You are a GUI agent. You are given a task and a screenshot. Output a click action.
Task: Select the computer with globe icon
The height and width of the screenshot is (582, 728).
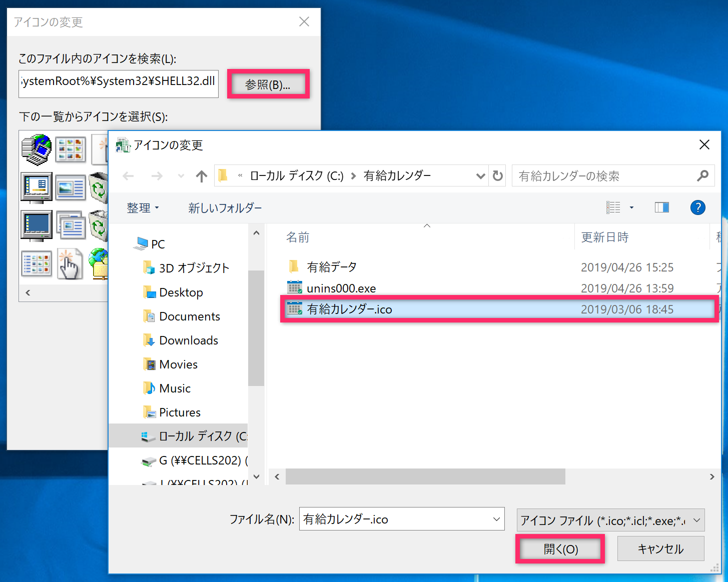(37, 149)
